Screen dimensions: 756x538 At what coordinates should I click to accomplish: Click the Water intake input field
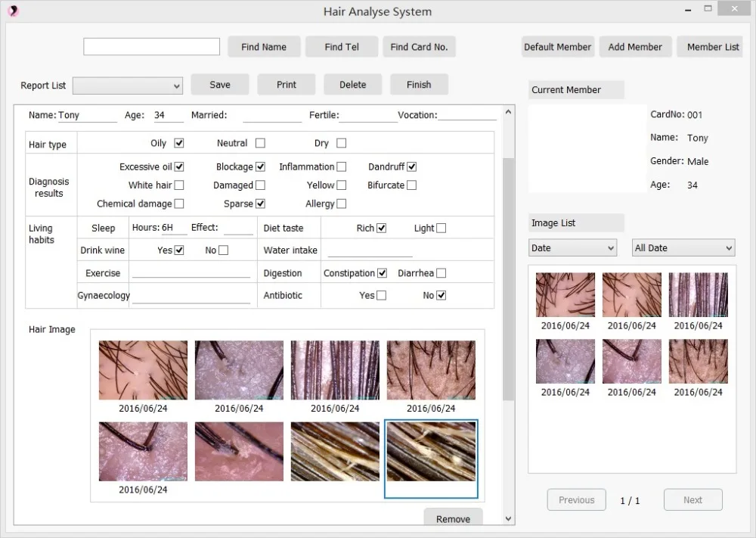pos(370,250)
